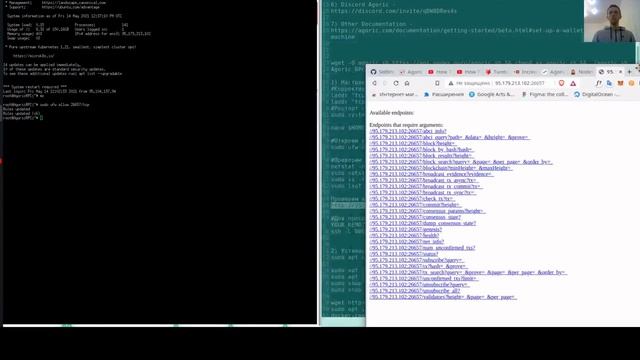Open the block_search?query endpoint link

coord(461,162)
